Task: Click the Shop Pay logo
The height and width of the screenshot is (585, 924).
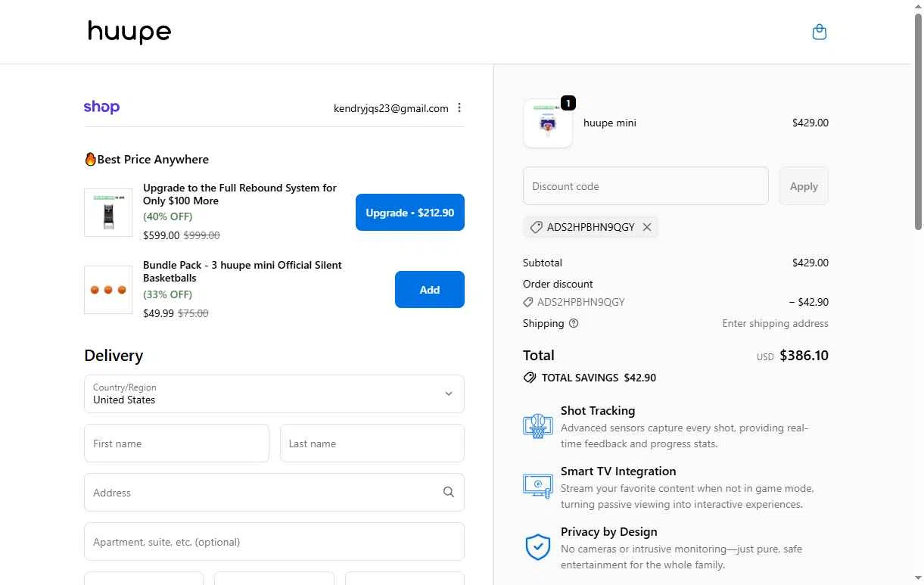Action: 101,107
